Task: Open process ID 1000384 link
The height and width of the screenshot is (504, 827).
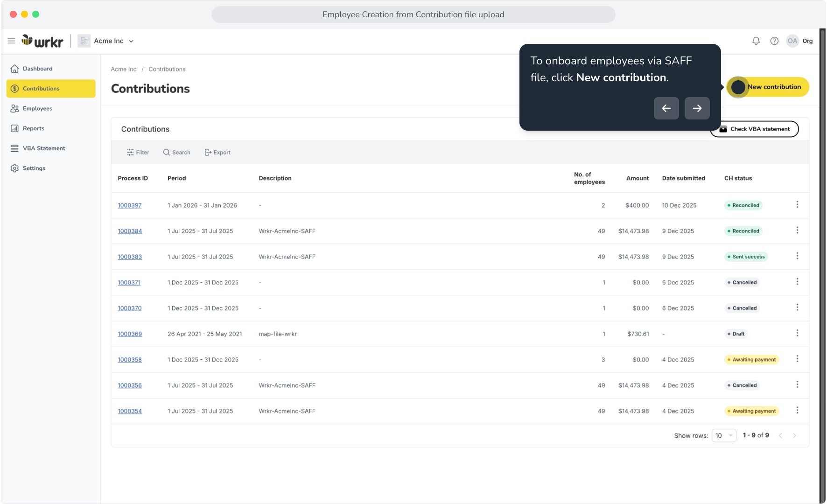Action: pyautogui.click(x=130, y=231)
